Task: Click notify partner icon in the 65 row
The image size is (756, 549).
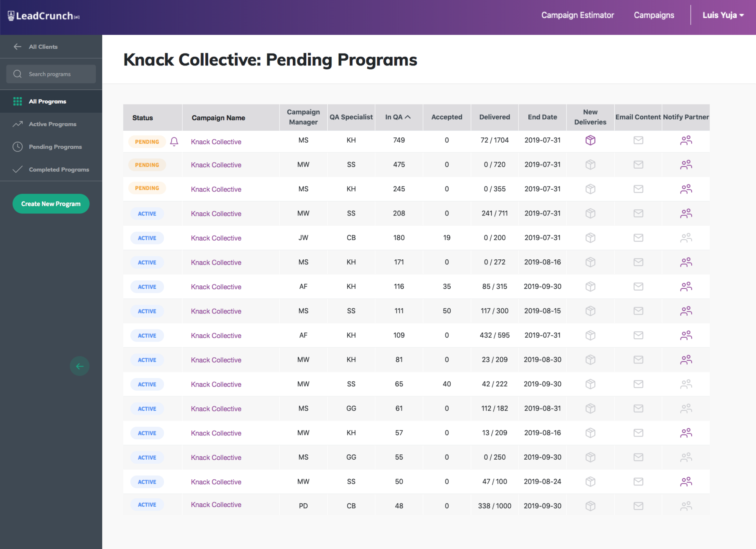Action: (x=686, y=384)
